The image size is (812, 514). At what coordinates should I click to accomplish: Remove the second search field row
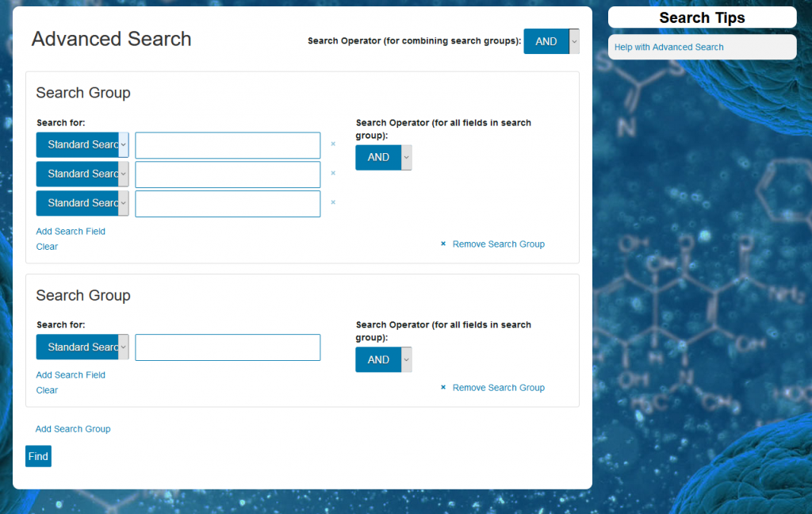333,173
